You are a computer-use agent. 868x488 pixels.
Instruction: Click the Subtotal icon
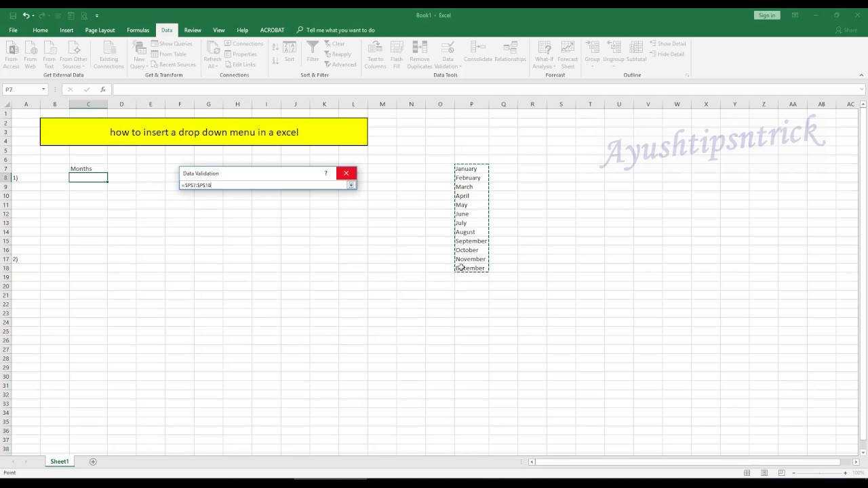pyautogui.click(x=636, y=52)
